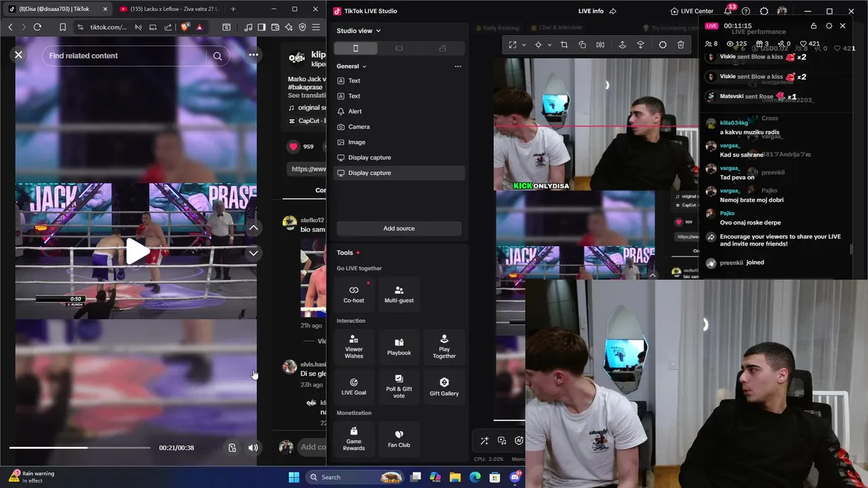The image size is (868, 488).
Task: Click the profile avatar in LIVE Studio title bar
Action: (782, 11)
